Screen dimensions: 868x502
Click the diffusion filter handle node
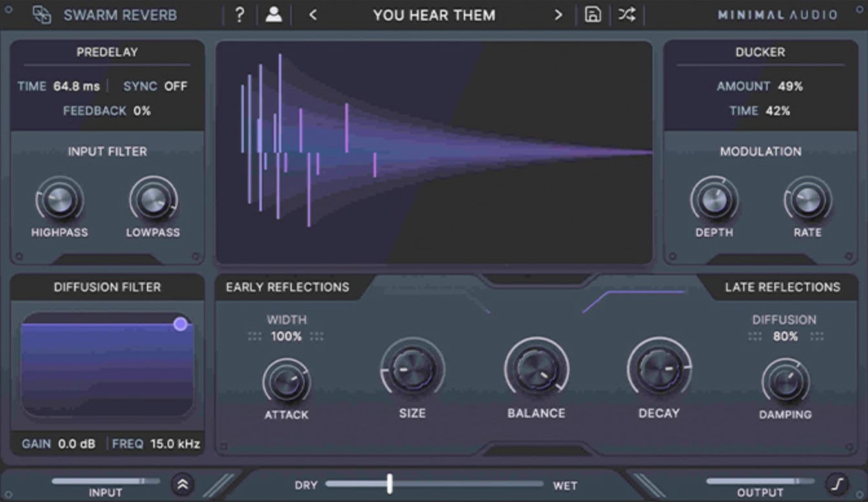[x=180, y=324]
